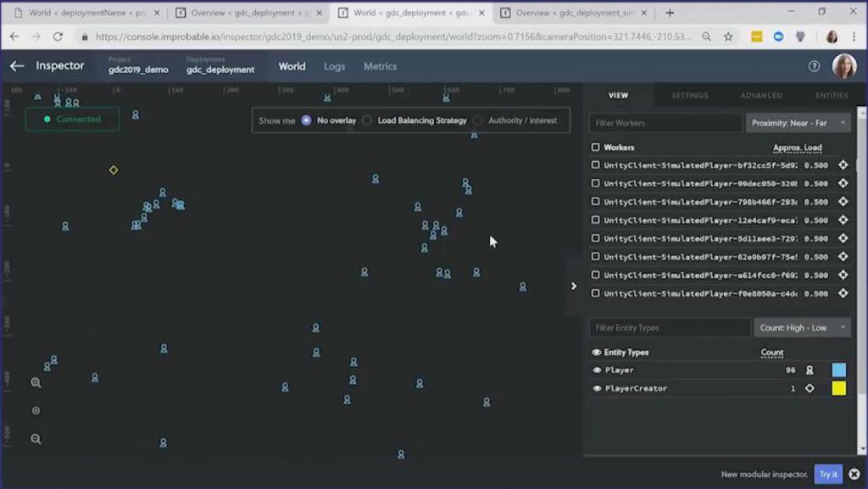868x489 pixels.
Task: Locate worker SimulatedPlayer-62e9b97f on map
Action: point(843,256)
